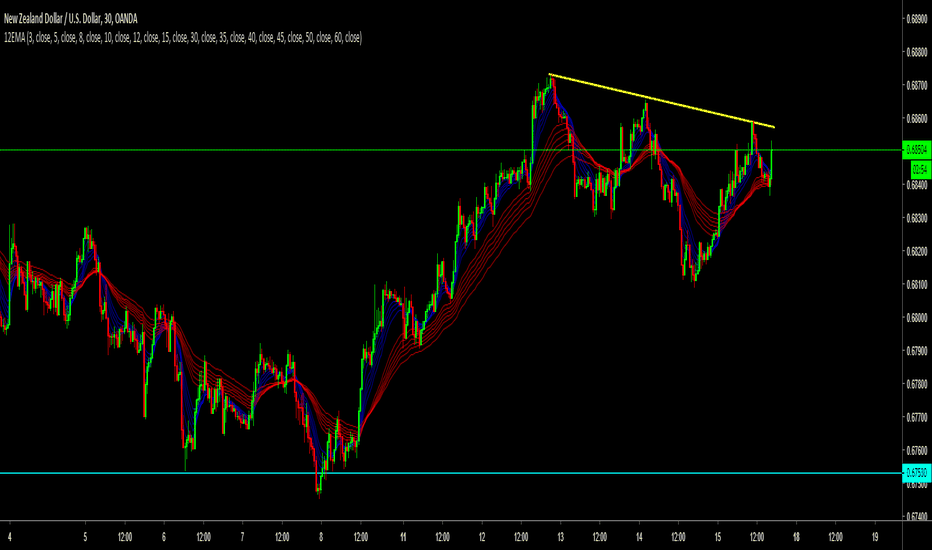This screenshot has height=550, width=932.
Task: Click the 0.67700 price axis label
Action: point(917,417)
